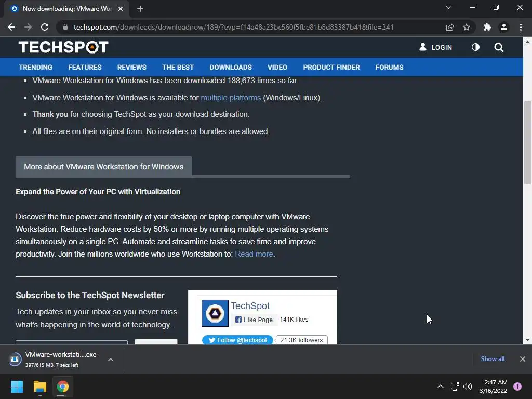532x399 pixels.
Task: Open the Windows Start menu
Action: tap(17, 387)
